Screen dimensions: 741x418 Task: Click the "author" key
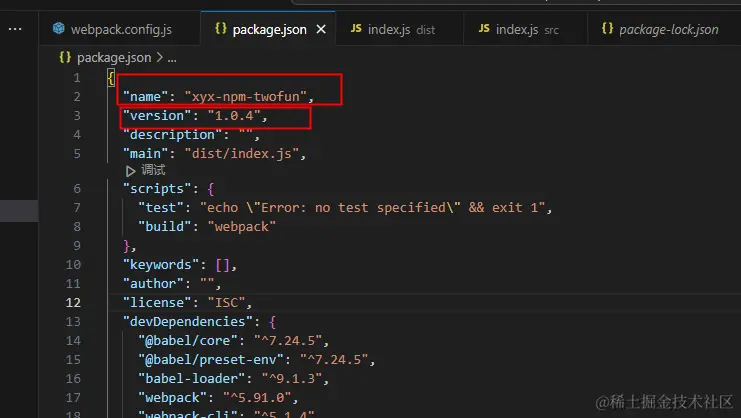[x=153, y=283]
